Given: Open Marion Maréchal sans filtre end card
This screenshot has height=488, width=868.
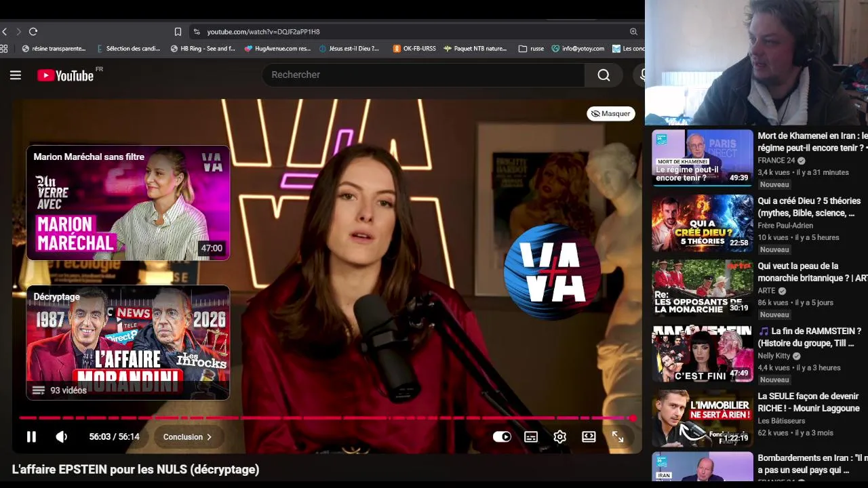Looking at the screenshot, I should click(128, 203).
